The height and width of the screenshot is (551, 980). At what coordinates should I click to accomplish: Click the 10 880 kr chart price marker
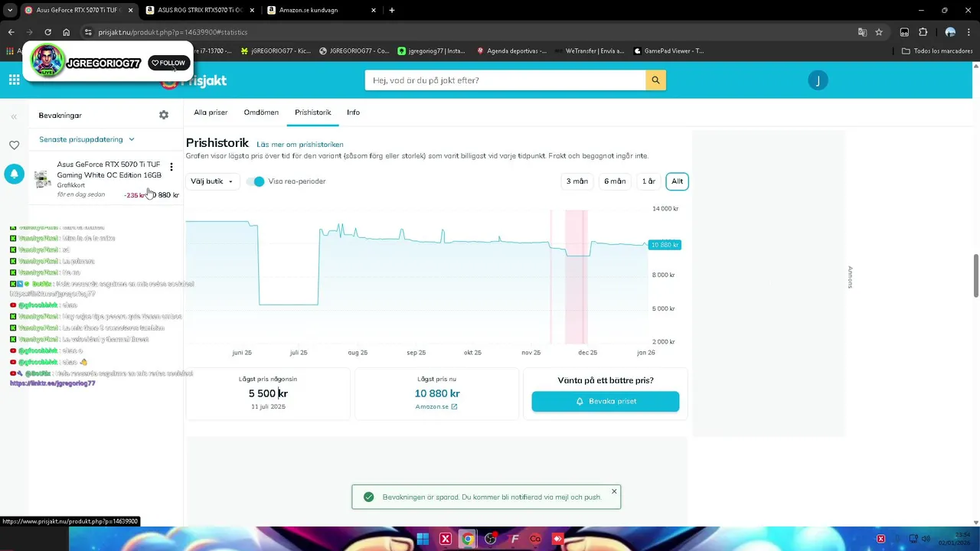[x=665, y=245]
